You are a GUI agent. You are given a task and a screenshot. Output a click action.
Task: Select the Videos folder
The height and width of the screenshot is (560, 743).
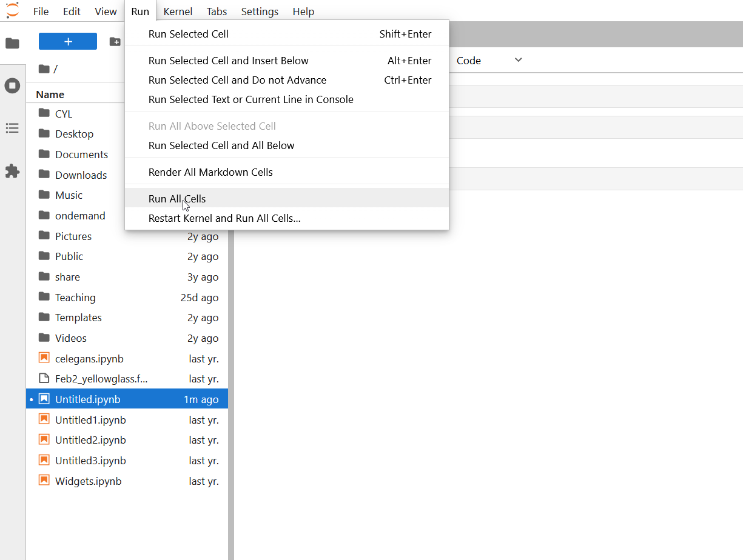(x=127, y=338)
